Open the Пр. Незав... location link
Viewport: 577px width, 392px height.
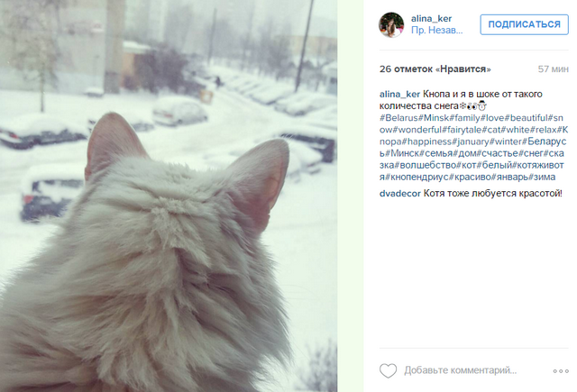pos(436,31)
